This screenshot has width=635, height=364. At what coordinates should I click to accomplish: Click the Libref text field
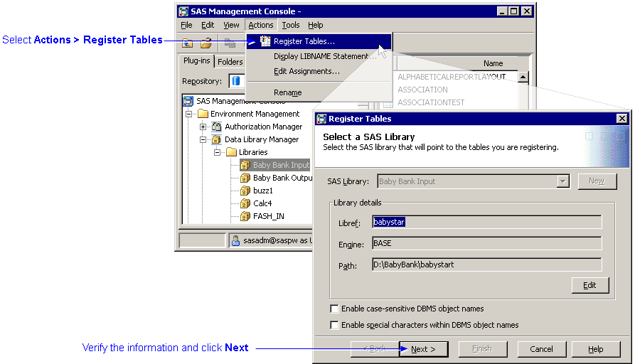coord(486,222)
